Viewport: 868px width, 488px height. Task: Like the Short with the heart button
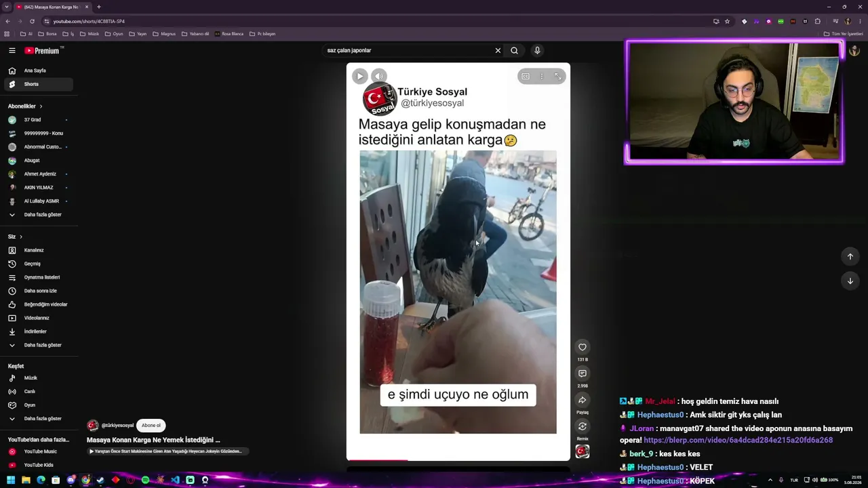click(582, 347)
